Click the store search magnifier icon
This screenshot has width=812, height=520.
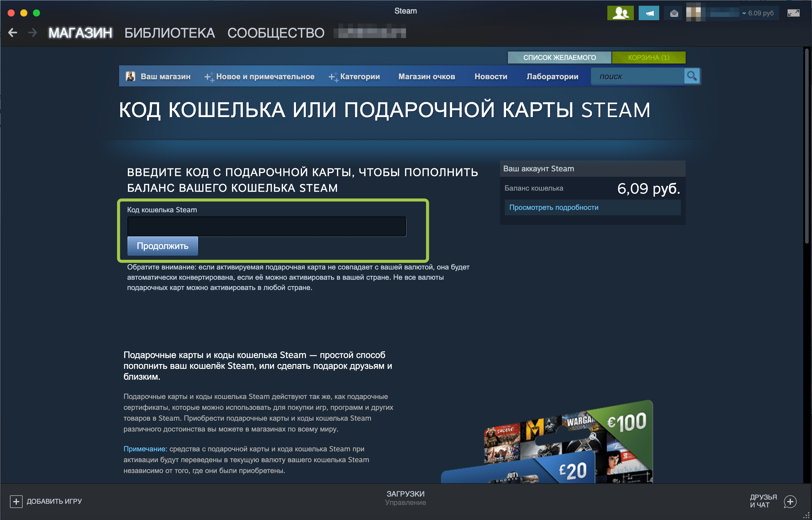coord(691,76)
